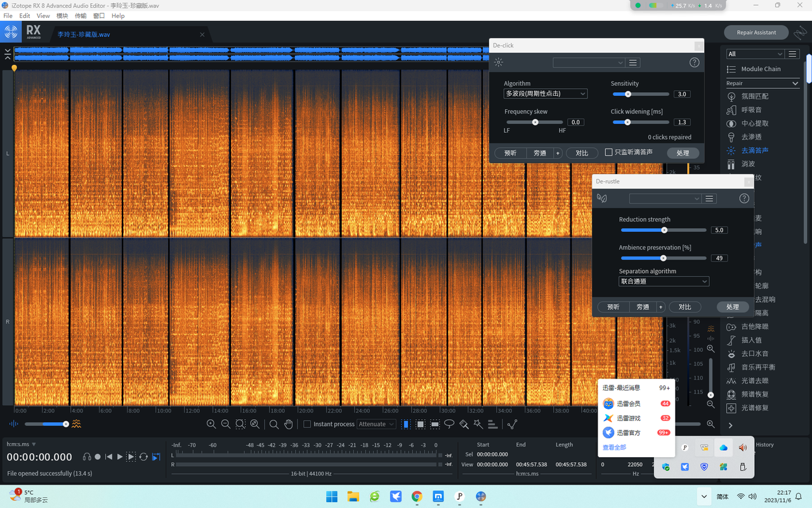The height and width of the screenshot is (508, 812).
Task: Select the harmonics selection tool
Action: tap(492, 424)
